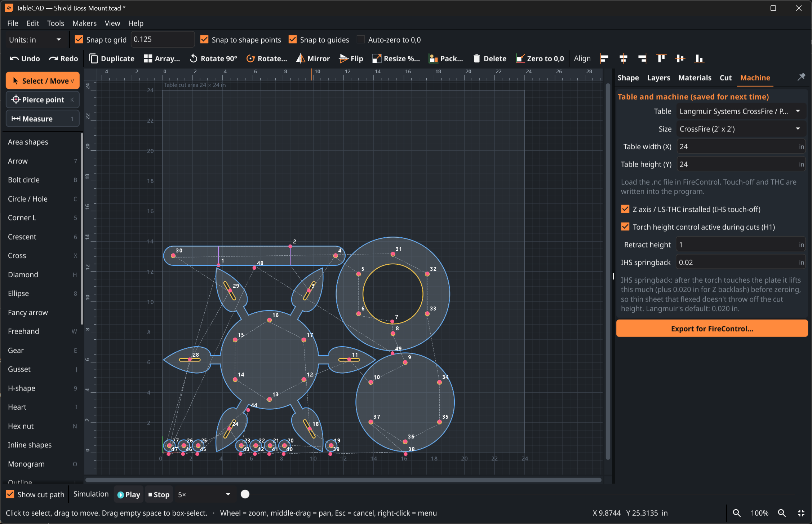Screen dimensions: 812x524
Task: Click Export for FireControl button
Action: pos(712,329)
